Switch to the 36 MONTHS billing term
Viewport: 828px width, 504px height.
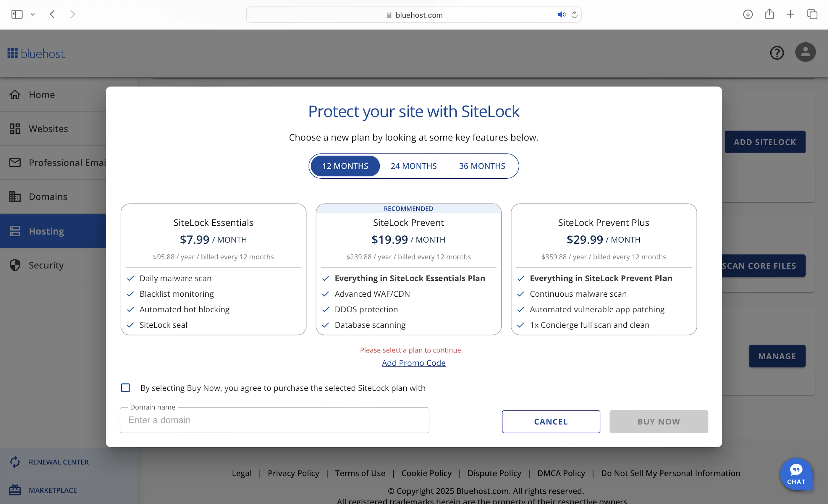click(x=482, y=166)
